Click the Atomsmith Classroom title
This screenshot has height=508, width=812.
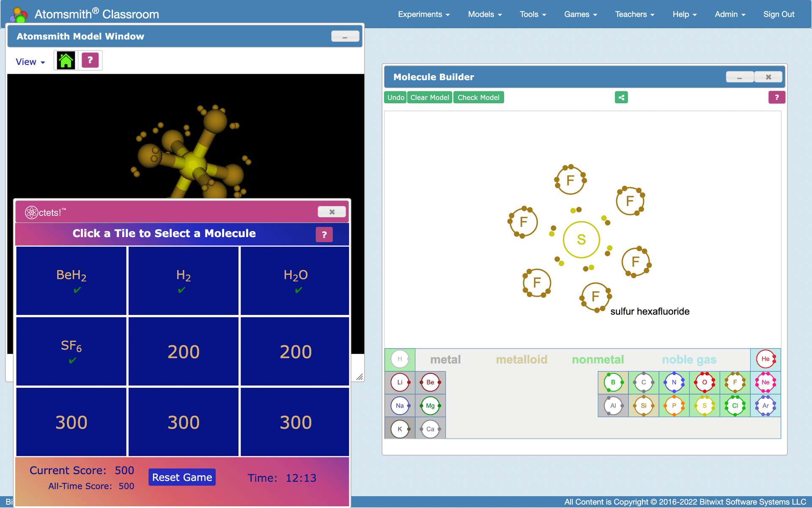(x=96, y=14)
